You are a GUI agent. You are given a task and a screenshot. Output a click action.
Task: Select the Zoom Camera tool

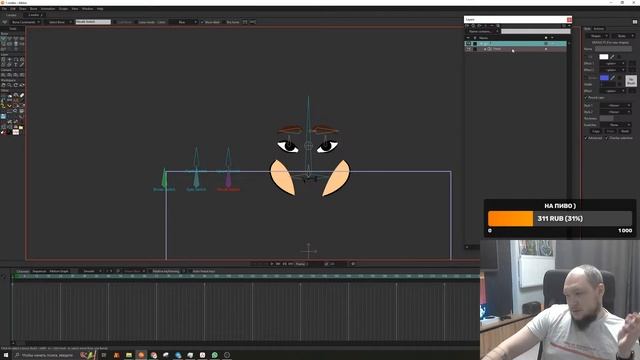point(9,75)
